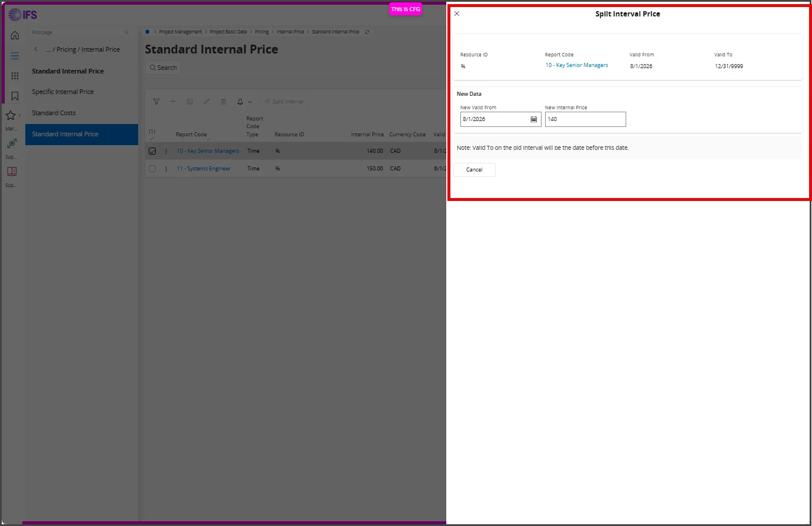Image resolution: width=812 pixels, height=526 pixels.
Task: Open the 10 - Key Senior Managers link in table
Action: (208, 151)
